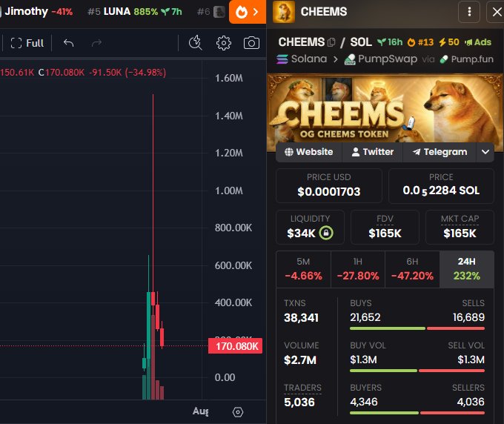Click the Pump.fun origin link
504x424 pixels.
pyautogui.click(x=466, y=59)
